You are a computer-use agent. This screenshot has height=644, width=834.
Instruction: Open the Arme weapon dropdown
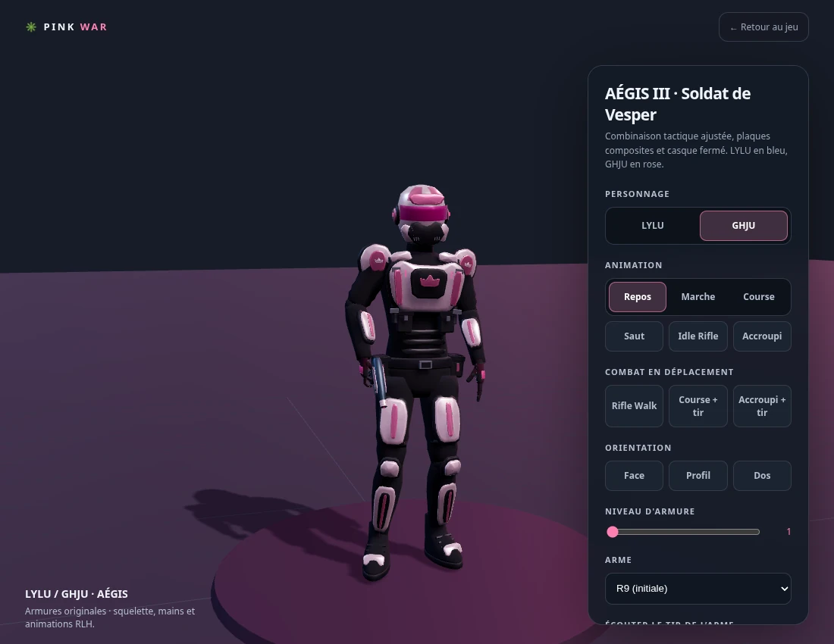pos(698,589)
